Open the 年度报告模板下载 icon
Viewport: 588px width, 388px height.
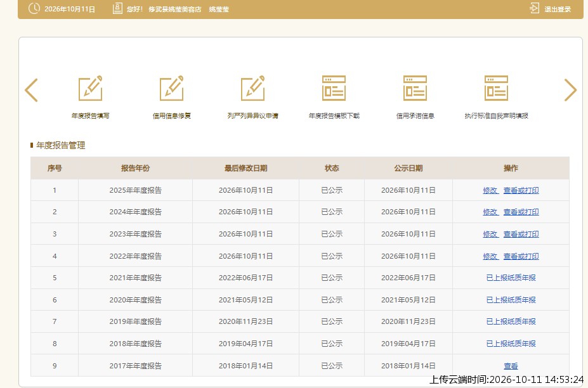pos(334,89)
